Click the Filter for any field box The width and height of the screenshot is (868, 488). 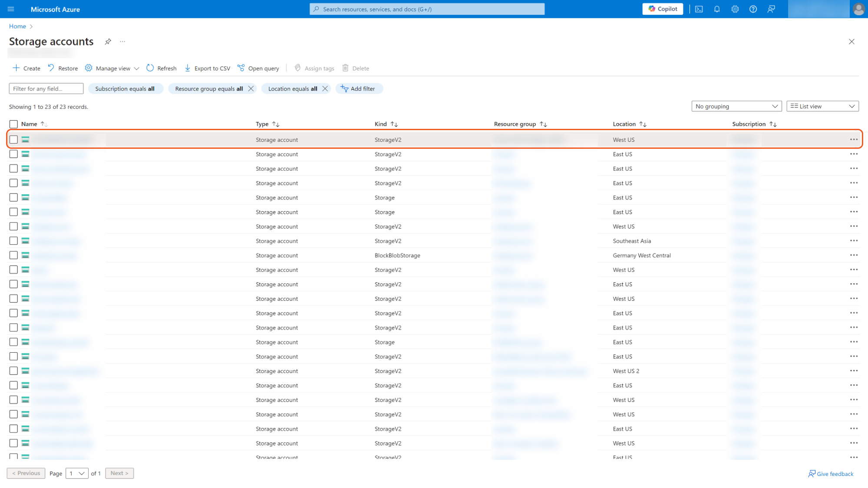[46, 88]
